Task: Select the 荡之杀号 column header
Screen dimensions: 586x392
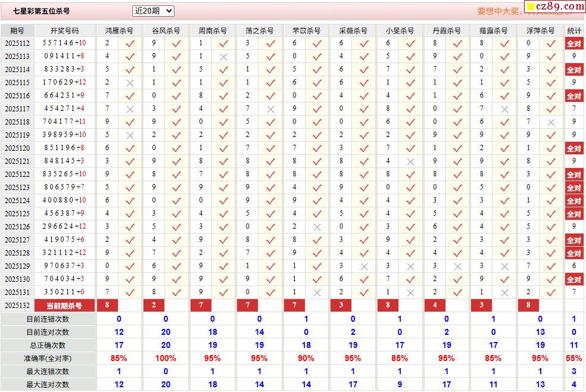Action: [x=260, y=30]
